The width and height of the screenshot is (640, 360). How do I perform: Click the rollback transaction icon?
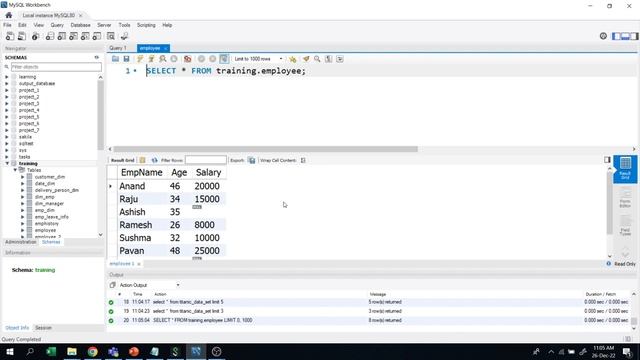pos(213,59)
